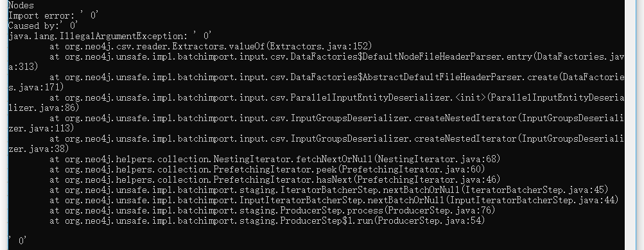Click the DefaultNodeFileHeaderParser.entry stack line
Screen dimensions: 644x250
(x=336, y=56)
